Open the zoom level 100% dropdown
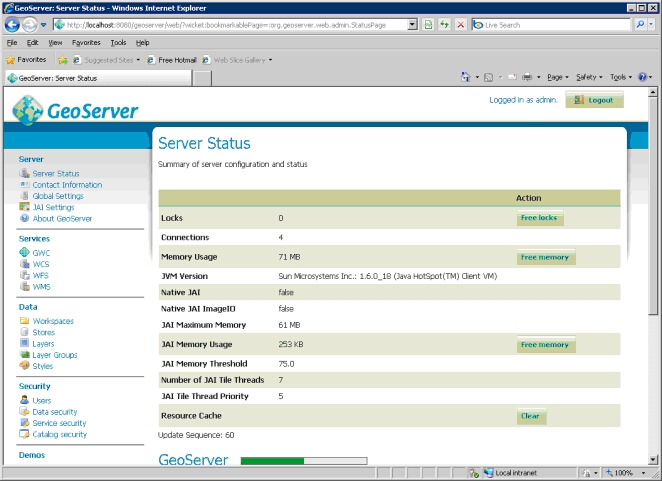 click(643, 473)
